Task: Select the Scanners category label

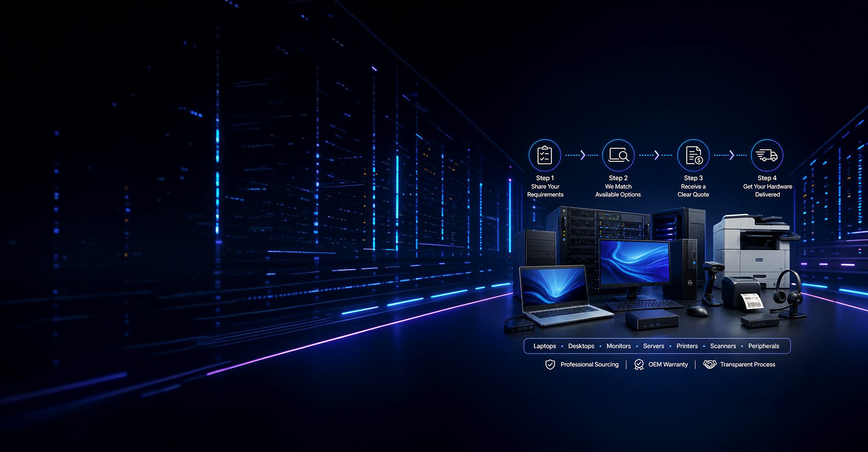Action: 723,346
